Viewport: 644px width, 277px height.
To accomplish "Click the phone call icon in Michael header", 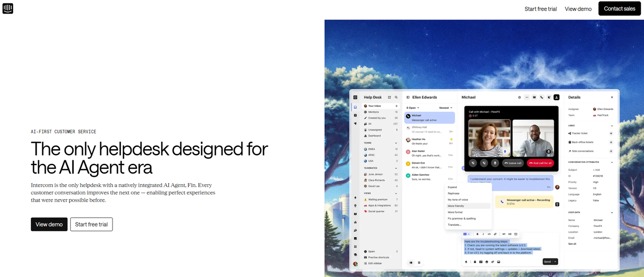I will (542, 97).
